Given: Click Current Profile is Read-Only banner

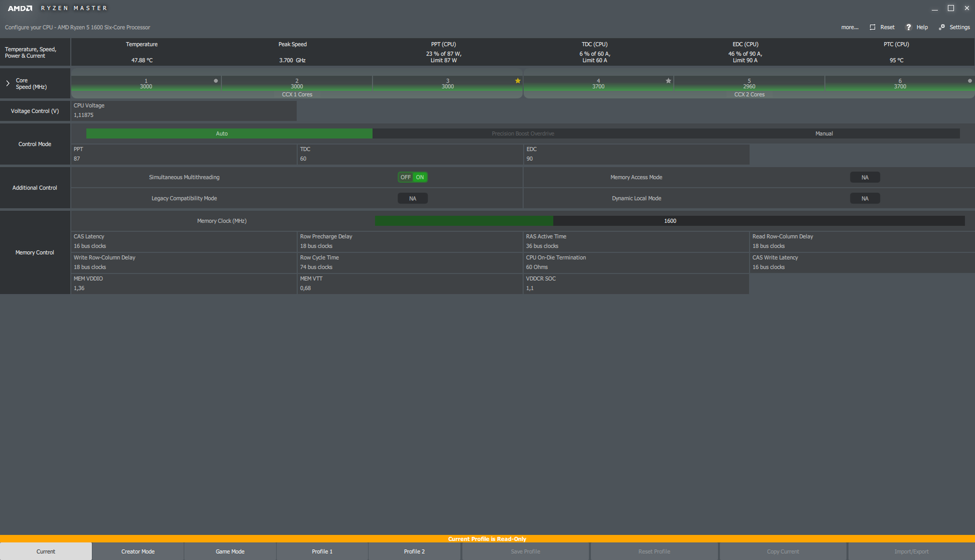Looking at the screenshot, I should [x=487, y=539].
